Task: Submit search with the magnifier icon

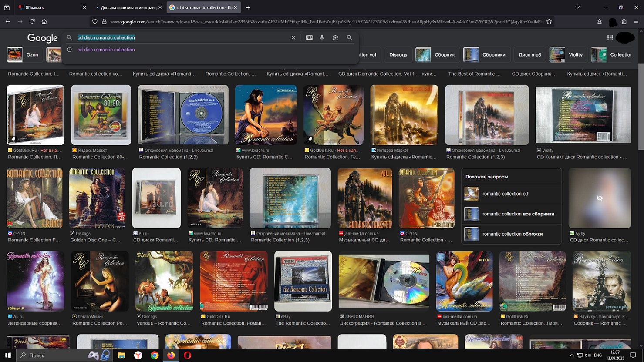Action: [x=349, y=37]
